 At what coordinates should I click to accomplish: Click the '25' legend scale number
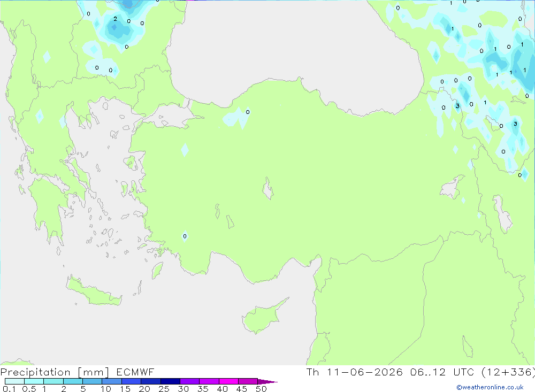point(164,389)
